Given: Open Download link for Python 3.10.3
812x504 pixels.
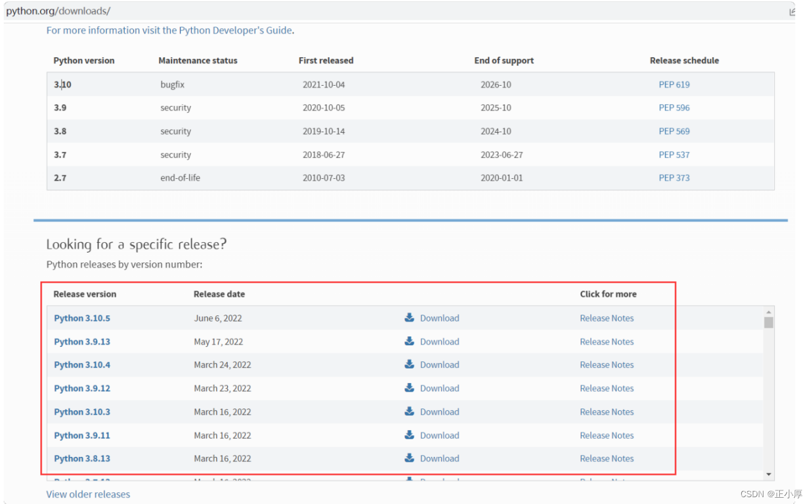Looking at the screenshot, I should coord(439,412).
